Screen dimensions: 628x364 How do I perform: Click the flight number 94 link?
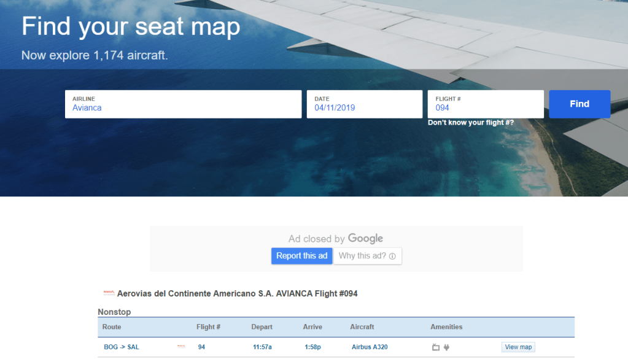coord(201,347)
